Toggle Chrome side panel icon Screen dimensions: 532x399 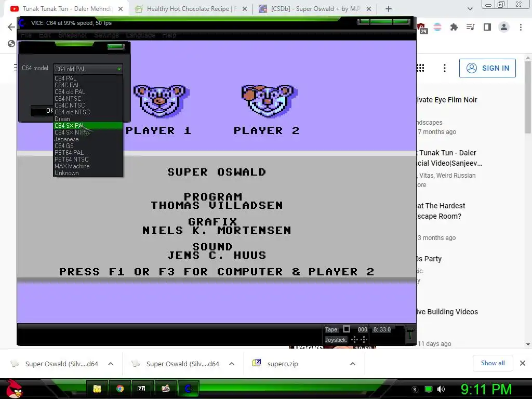click(x=487, y=27)
